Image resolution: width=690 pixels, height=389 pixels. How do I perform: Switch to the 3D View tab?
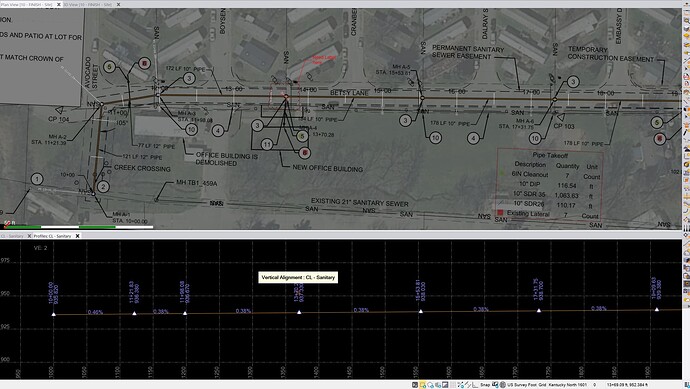(88, 4)
